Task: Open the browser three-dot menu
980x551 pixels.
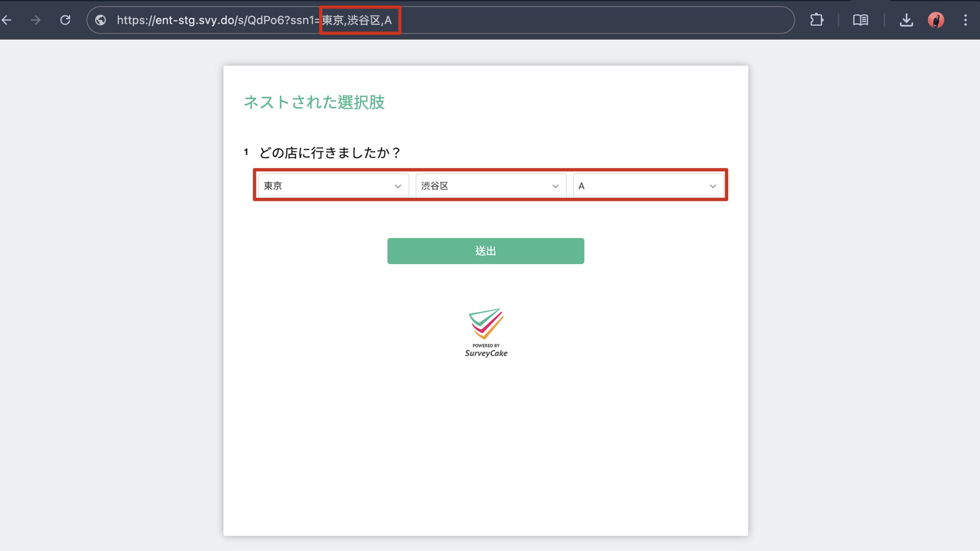Action: coord(965,20)
